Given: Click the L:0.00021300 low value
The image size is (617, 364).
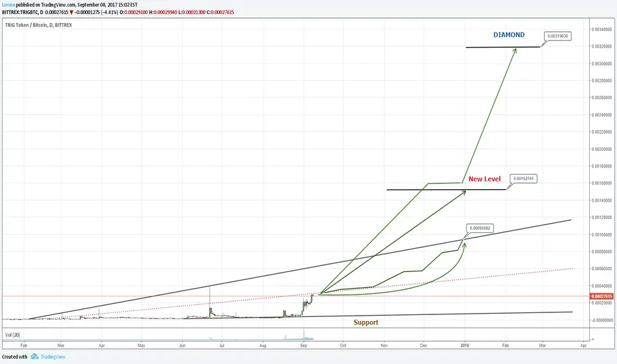Looking at the screenshot, I should (x=192, y=12).
